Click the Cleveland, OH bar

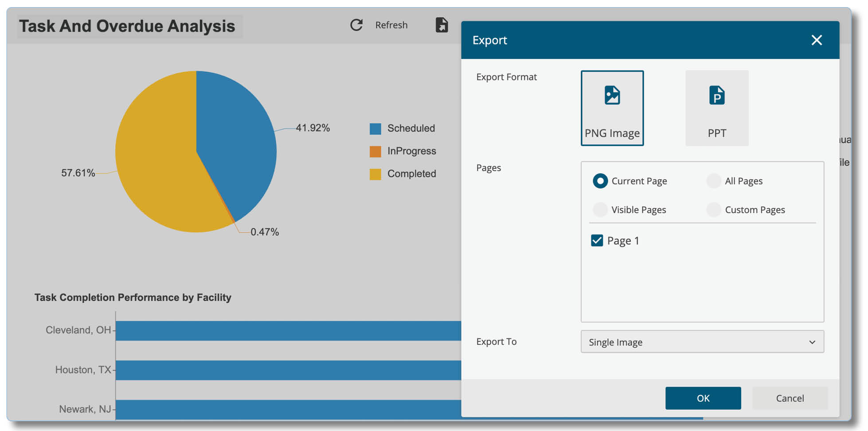[x=289, y=331]
